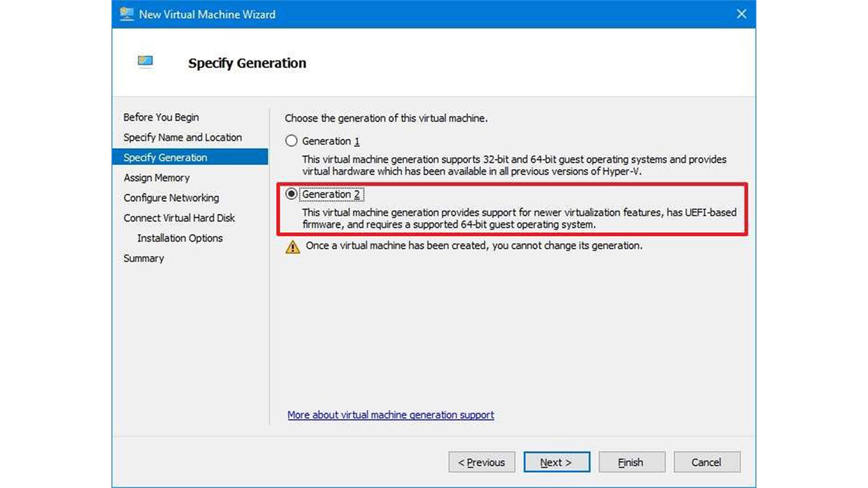Open more about virtual machine generation support
Screen dimensions: 868x488
pos(390,414)
